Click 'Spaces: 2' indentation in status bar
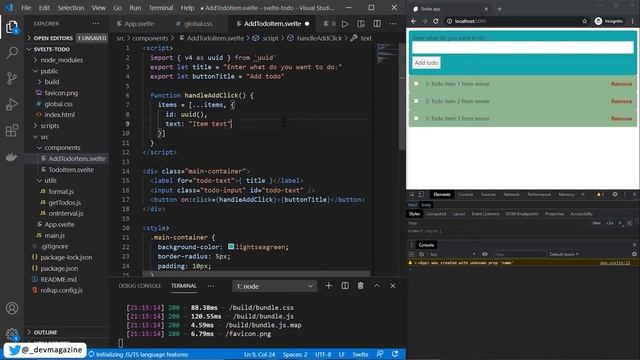The height and width of the screenshot is (360, 640). coord(295,354)
